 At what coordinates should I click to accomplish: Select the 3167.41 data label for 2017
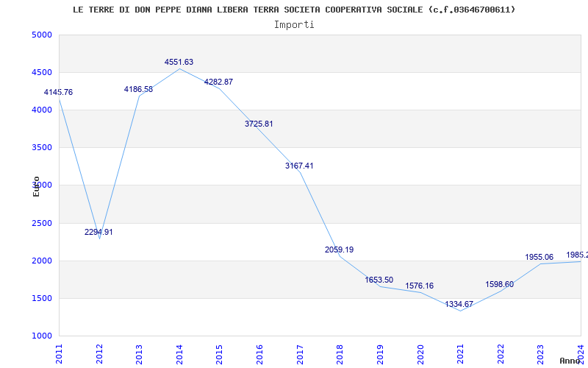pos(299,166)
